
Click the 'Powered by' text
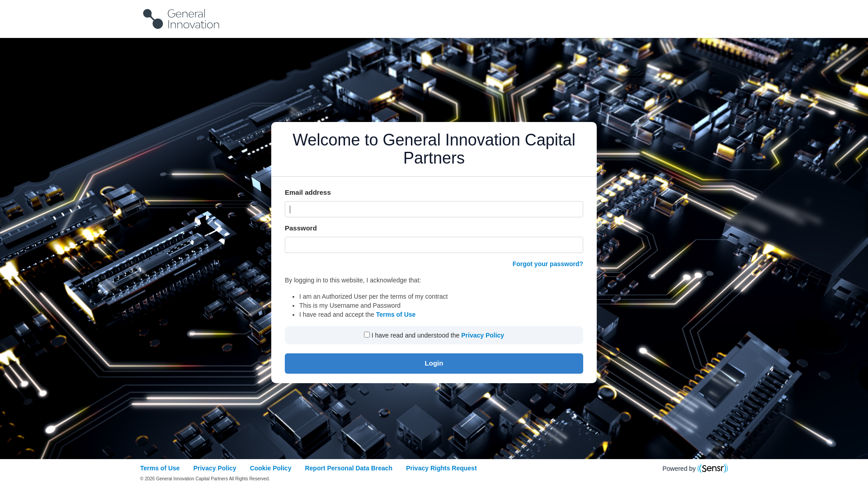tap(679, 469)
